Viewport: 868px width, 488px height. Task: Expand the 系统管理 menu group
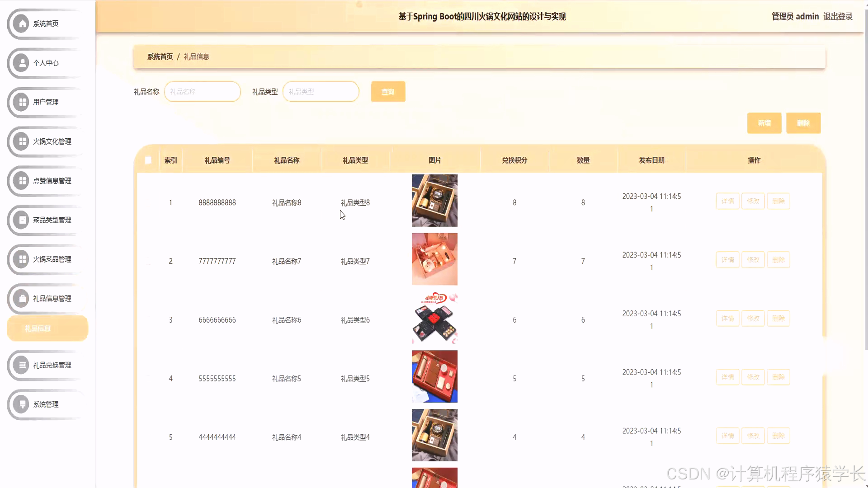[45, 404]
